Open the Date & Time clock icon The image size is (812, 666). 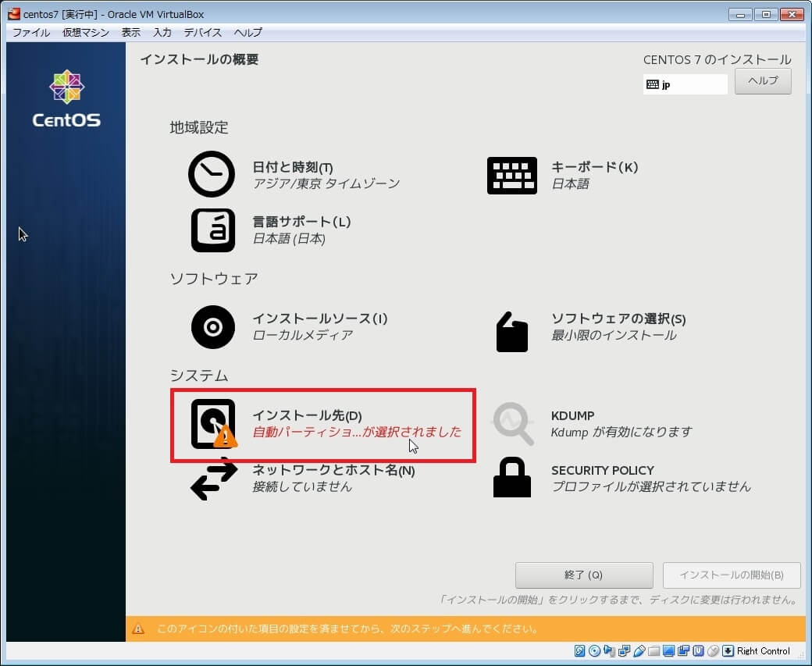coord(212,174)
